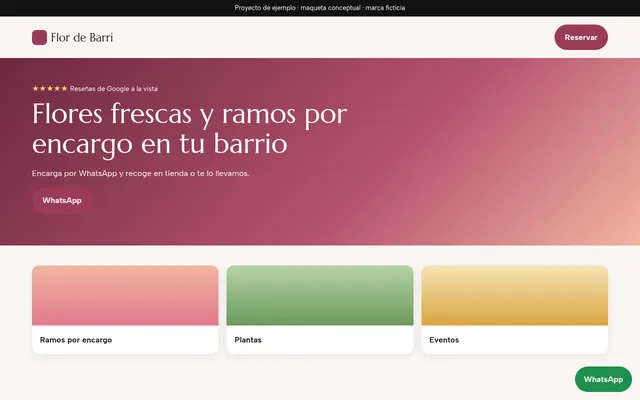Image resolution: width=640 pixels, height=400 pixels.
Task: Click the 'Plantas' card title
Action: pyautogui.click(x=248, y=340)
